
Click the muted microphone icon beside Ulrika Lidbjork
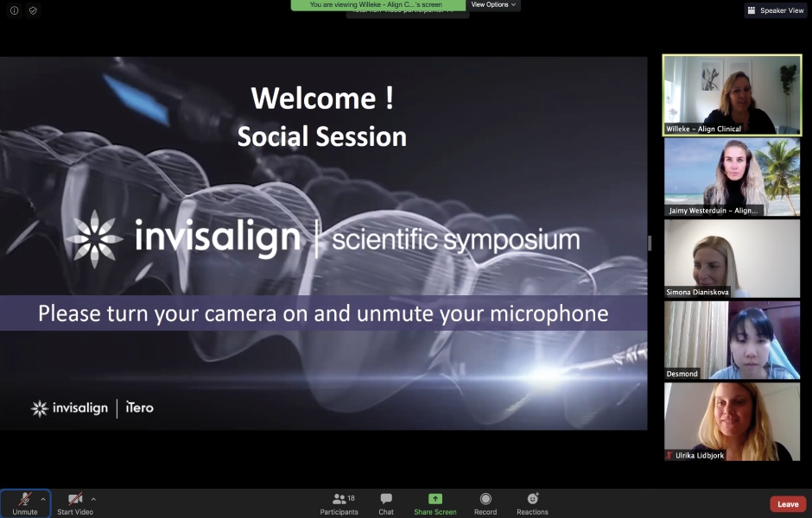tap(669, 455)
